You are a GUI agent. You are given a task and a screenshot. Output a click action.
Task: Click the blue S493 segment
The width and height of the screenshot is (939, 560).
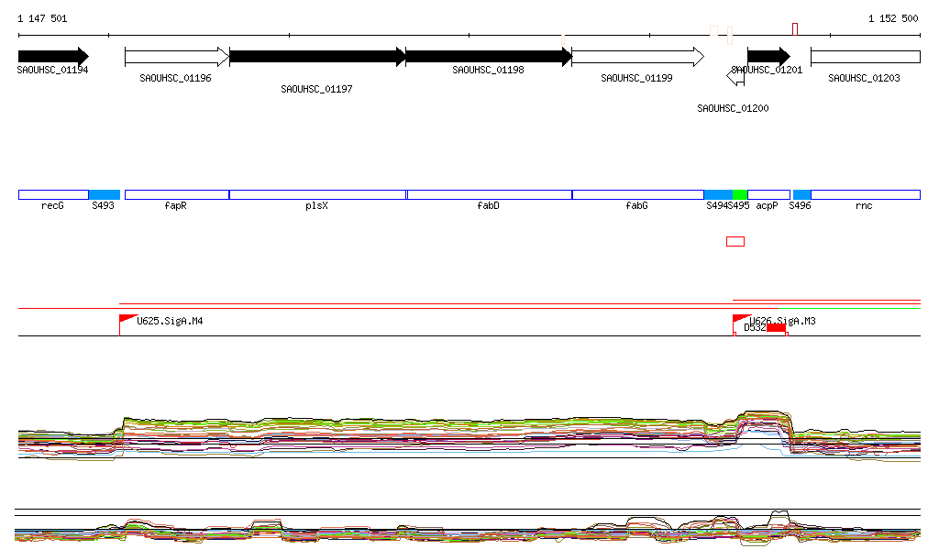(104, 194)
